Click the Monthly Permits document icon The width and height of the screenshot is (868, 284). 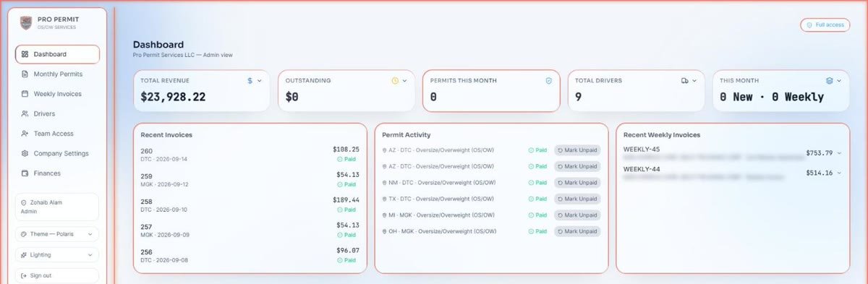click(25, 74)
